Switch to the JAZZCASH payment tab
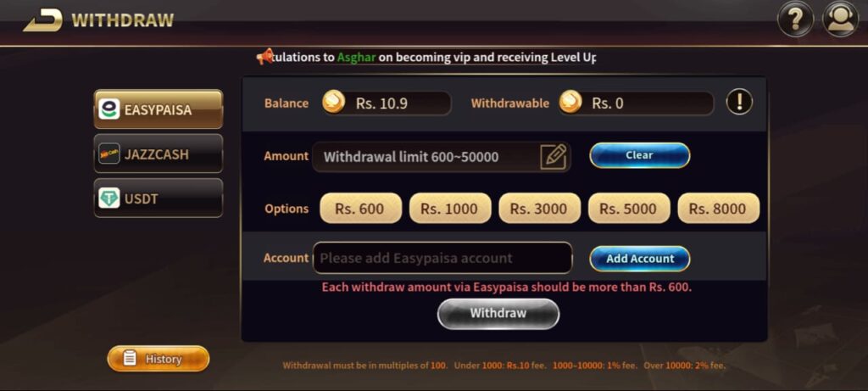 pyautogui.click(x=159, y=154)
